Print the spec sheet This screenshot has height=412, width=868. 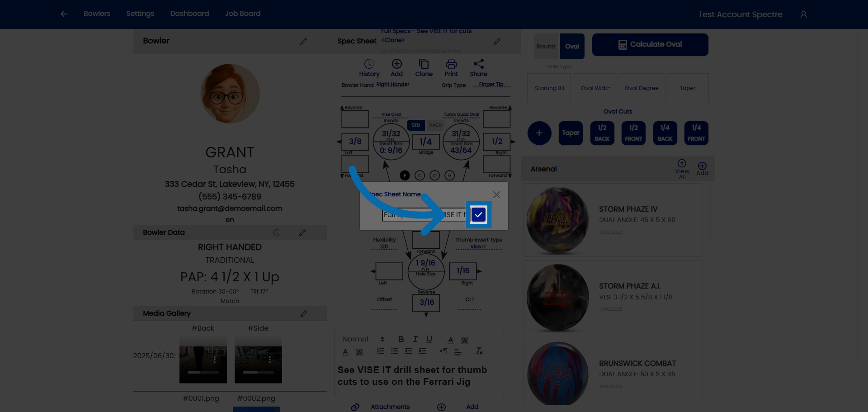(451, 68)
